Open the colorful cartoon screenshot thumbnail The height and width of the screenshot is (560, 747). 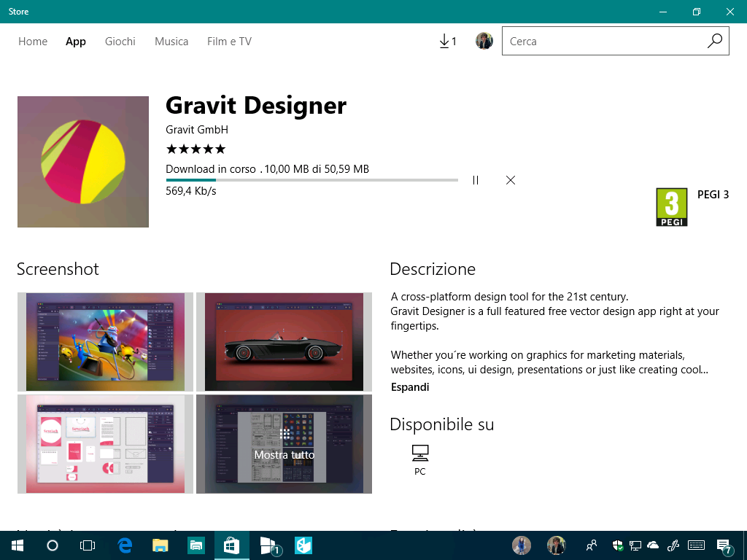[105, 342]
